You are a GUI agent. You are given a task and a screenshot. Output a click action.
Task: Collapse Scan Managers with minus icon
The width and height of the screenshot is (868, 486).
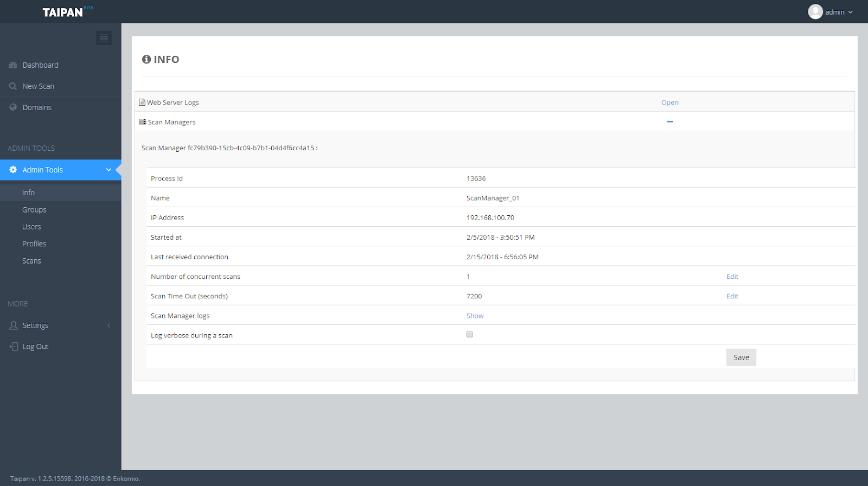pos(670,121)
